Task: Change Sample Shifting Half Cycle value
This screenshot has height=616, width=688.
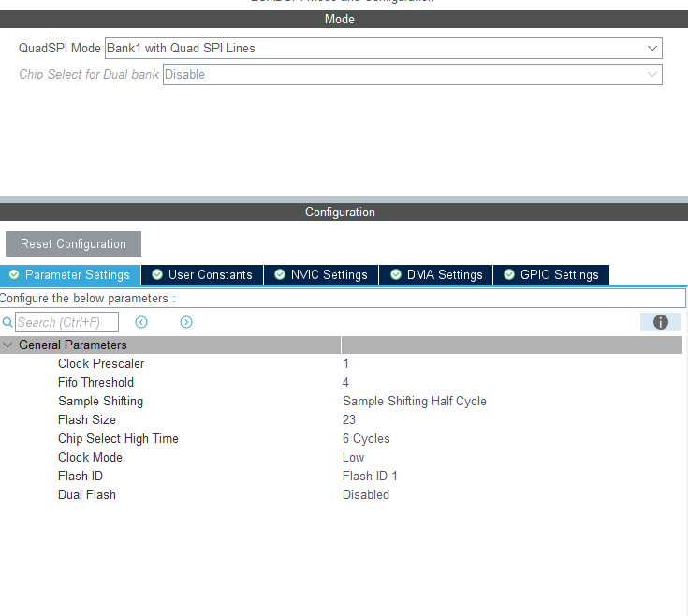Action: coord(415,402)
